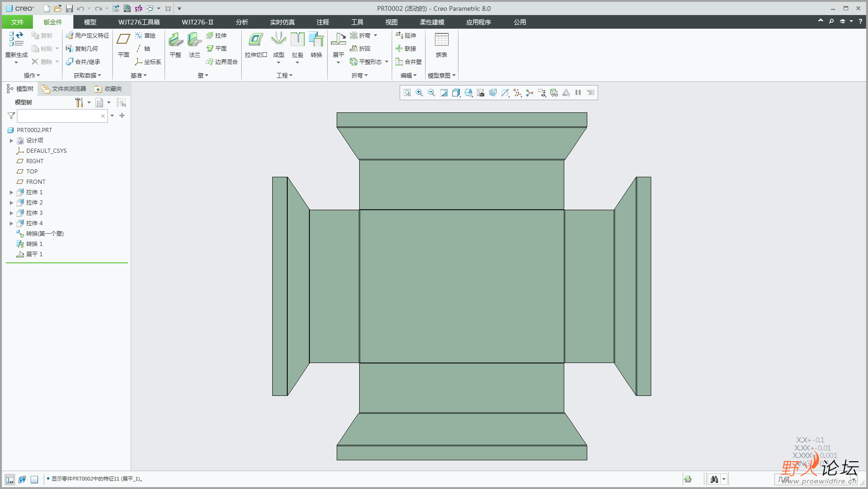
Task: Open the selection filter (几何) dropdown in the status bar
Action: point(816,479)
